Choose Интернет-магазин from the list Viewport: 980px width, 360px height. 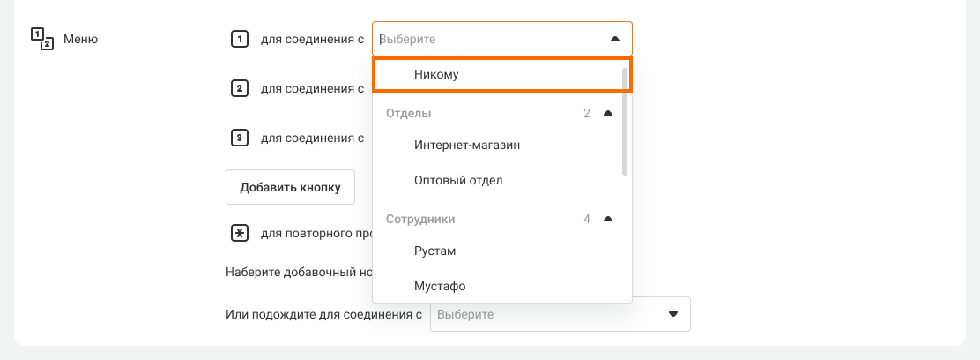(x=467, y=145)
